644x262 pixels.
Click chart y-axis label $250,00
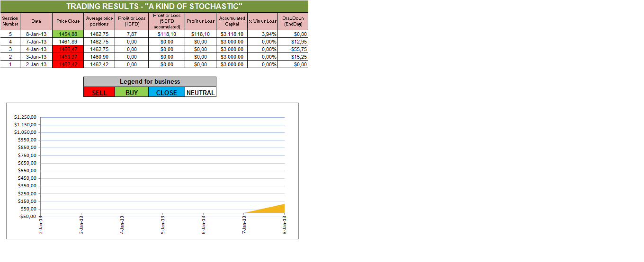(x=27, y=193)
